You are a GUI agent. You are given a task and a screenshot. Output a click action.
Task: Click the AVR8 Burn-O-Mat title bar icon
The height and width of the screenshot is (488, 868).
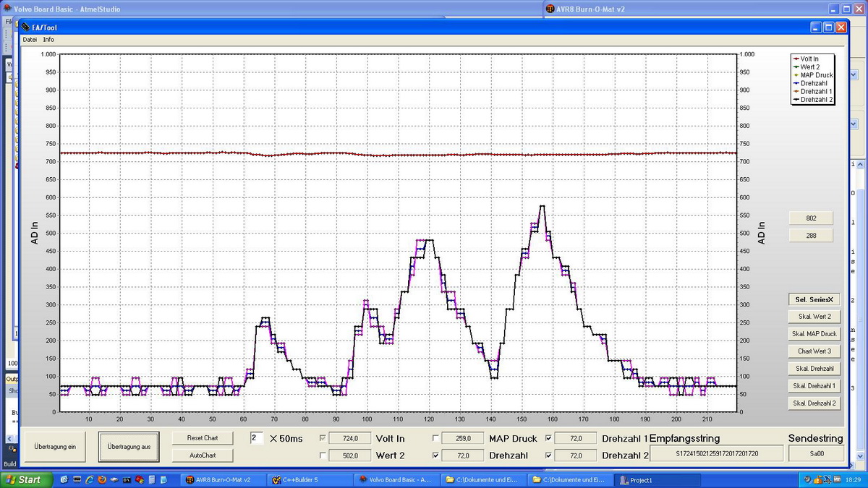[550, 9]
